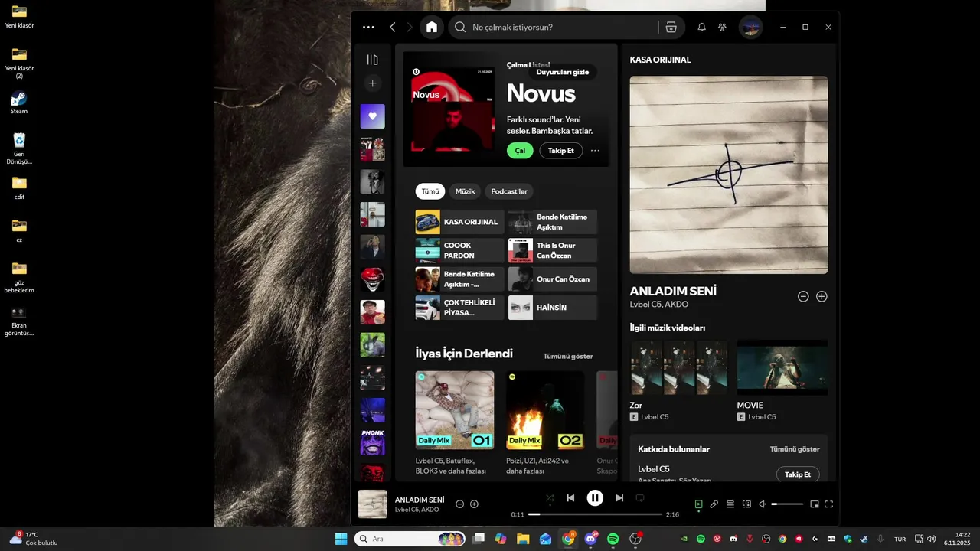980x551 pixels.
Task: Show lyrics with the microphone icon
Action: point(714,504)
